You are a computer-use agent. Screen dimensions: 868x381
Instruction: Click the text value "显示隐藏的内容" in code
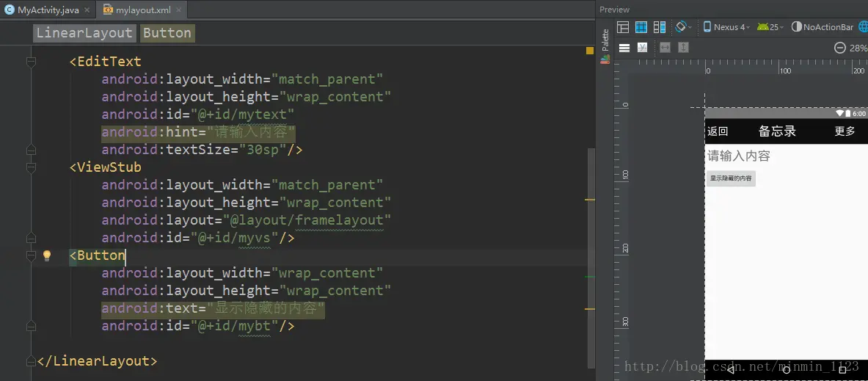267,308
